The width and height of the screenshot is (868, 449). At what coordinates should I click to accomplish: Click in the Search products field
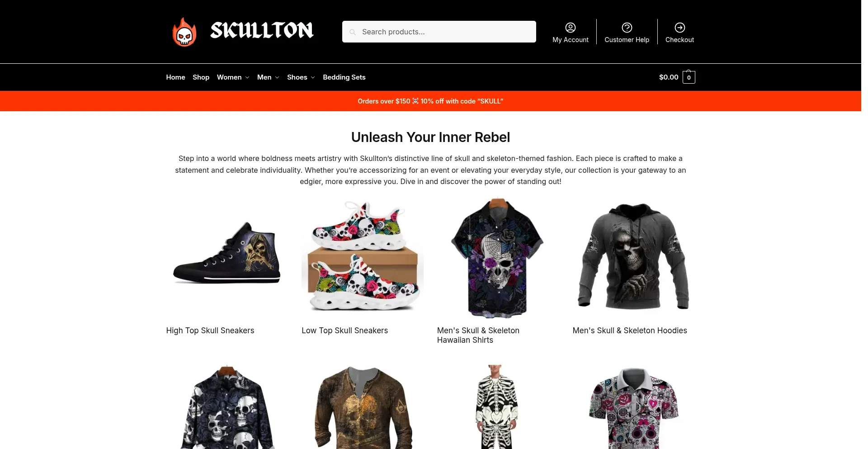(439, 32)
